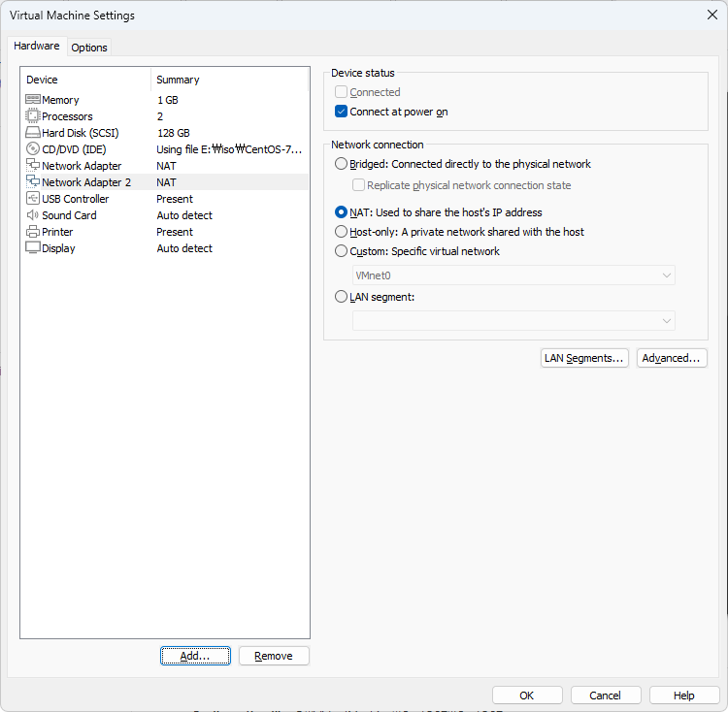
Task: Select the first Network Adapter label
Action: [x=82, y=166]
